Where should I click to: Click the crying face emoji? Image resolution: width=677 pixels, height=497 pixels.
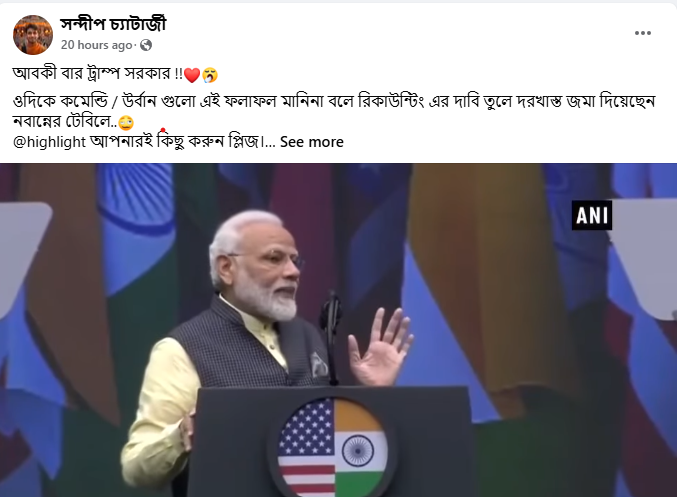point(210,75)
